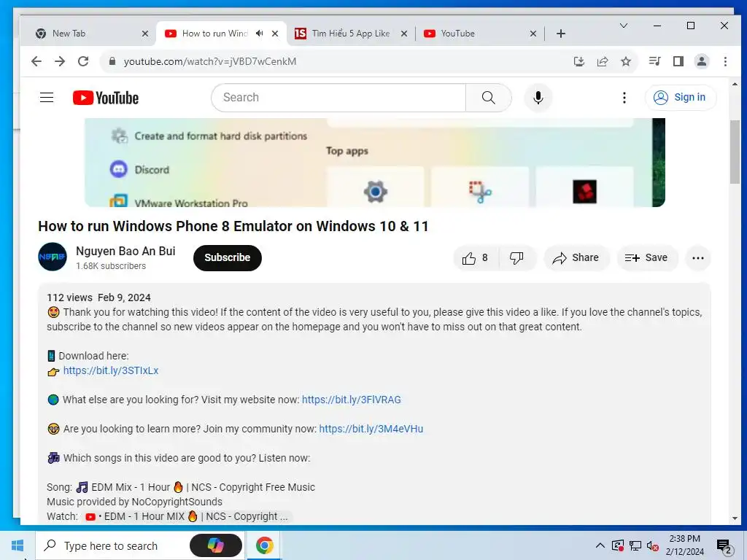View site information lock icon
Image resolution: width=747 pixels, height=560 pixels.
point(112,61)
